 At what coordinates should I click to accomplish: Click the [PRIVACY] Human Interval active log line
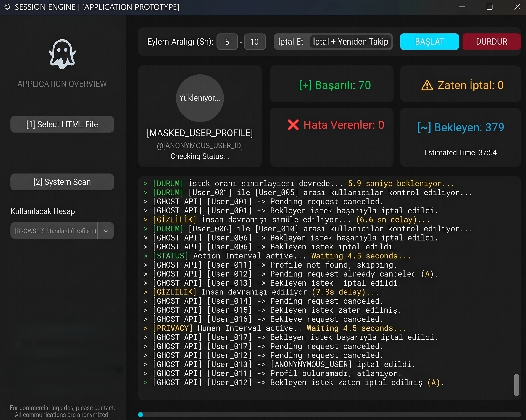[275, 328]
